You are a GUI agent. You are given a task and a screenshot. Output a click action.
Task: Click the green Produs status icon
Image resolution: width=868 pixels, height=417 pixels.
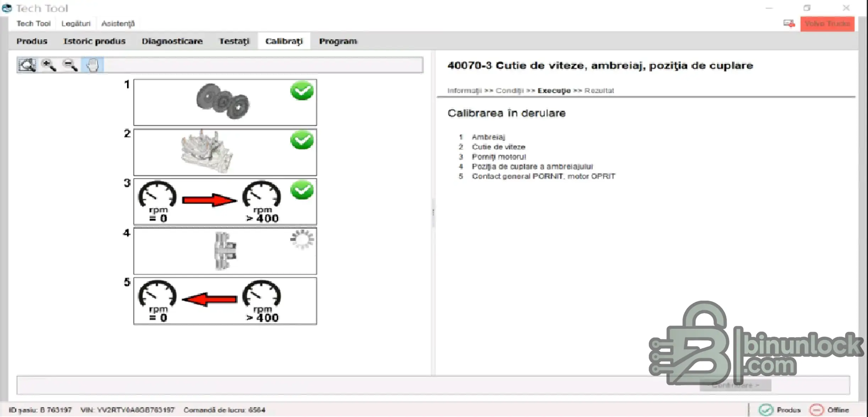tap(765, 410)
